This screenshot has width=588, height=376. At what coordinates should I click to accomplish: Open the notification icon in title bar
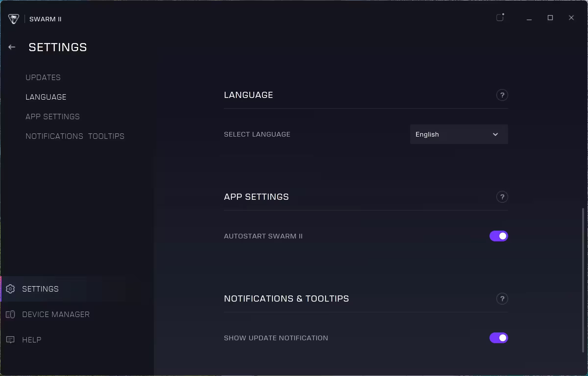[x=500, y=18]
